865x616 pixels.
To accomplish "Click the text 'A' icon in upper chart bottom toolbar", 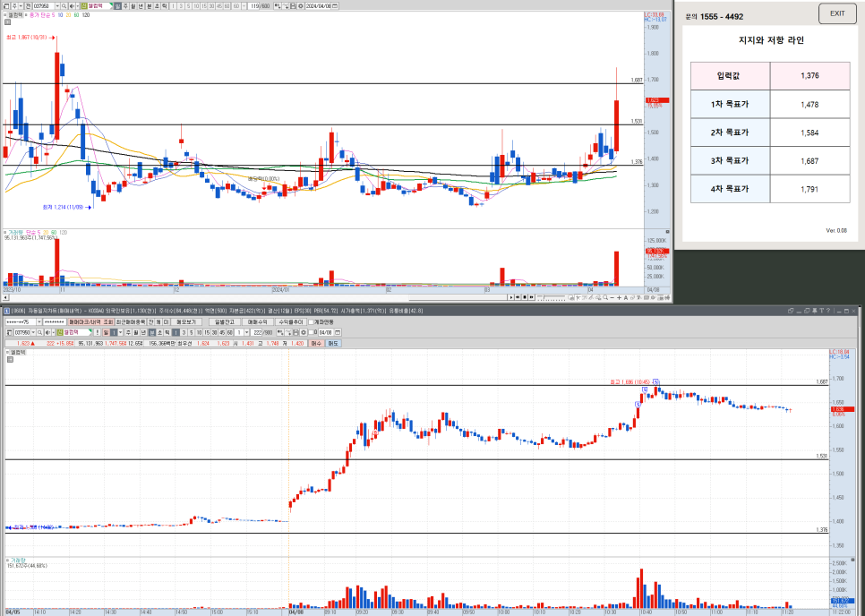I will tap(626, 297).
